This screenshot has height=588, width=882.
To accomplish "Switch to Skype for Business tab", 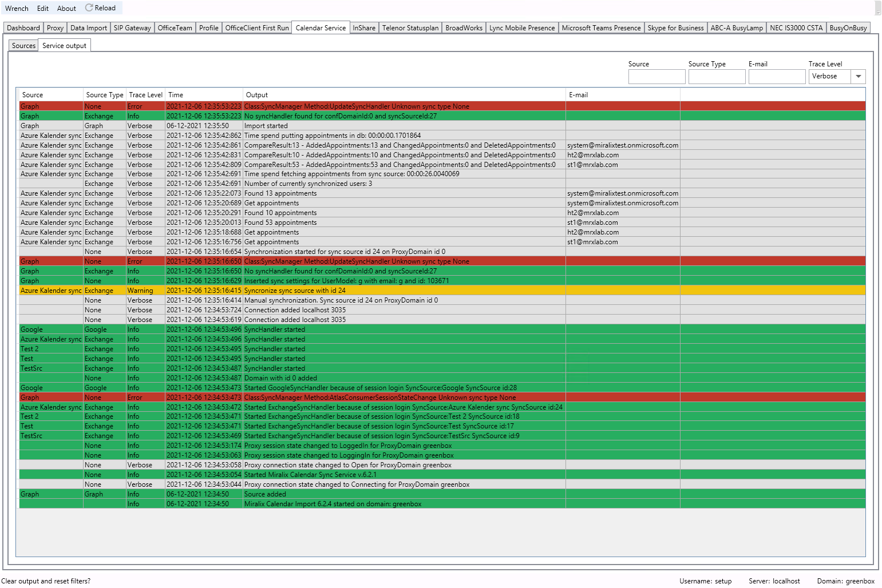I will [676, 28].
